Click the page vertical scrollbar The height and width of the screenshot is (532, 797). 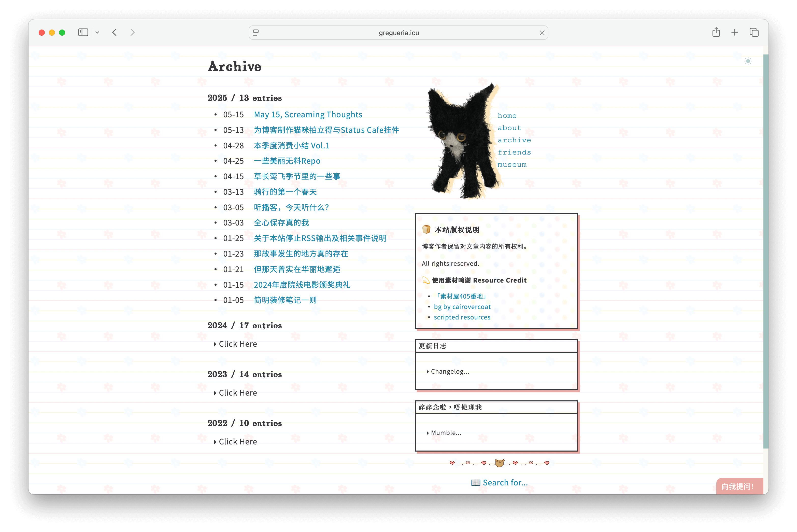click(765, 251)
